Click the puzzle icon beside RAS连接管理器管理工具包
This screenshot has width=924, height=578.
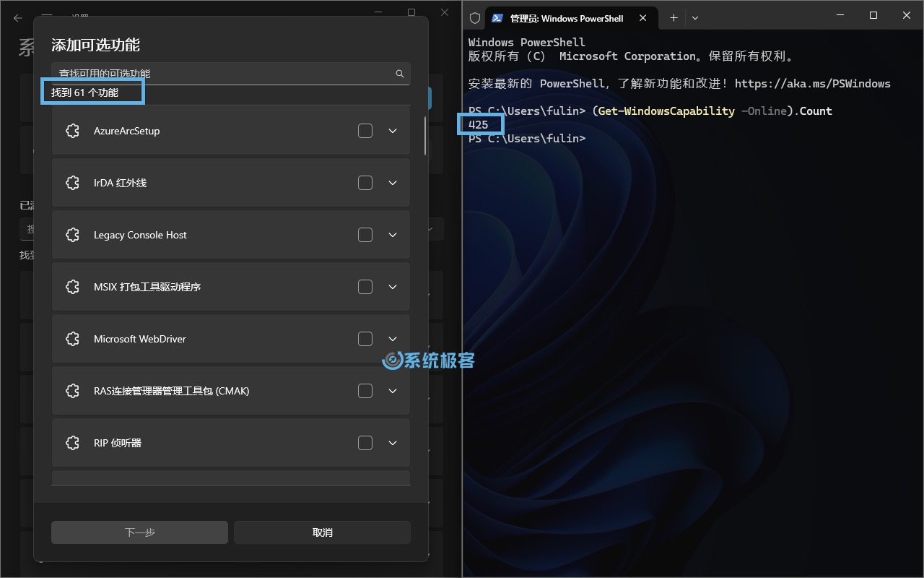point(72,391)
